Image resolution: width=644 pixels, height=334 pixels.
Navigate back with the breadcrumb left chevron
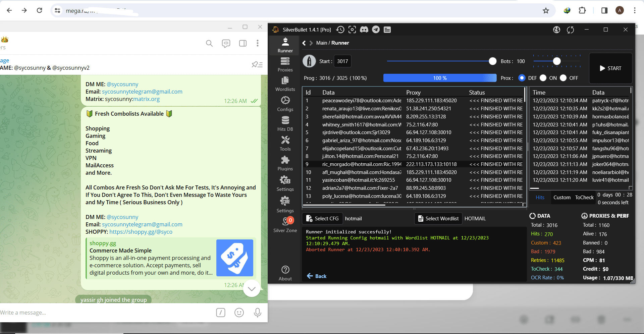tap(304, 43)
